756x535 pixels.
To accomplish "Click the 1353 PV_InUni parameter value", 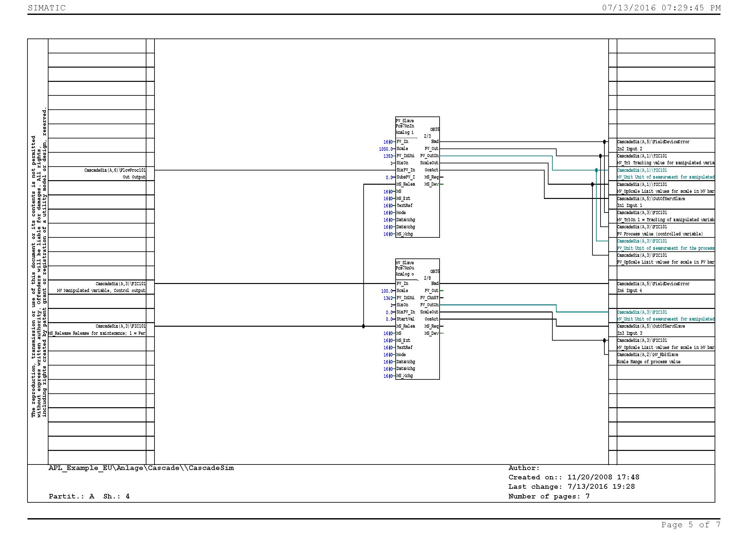I will (388, 156).
